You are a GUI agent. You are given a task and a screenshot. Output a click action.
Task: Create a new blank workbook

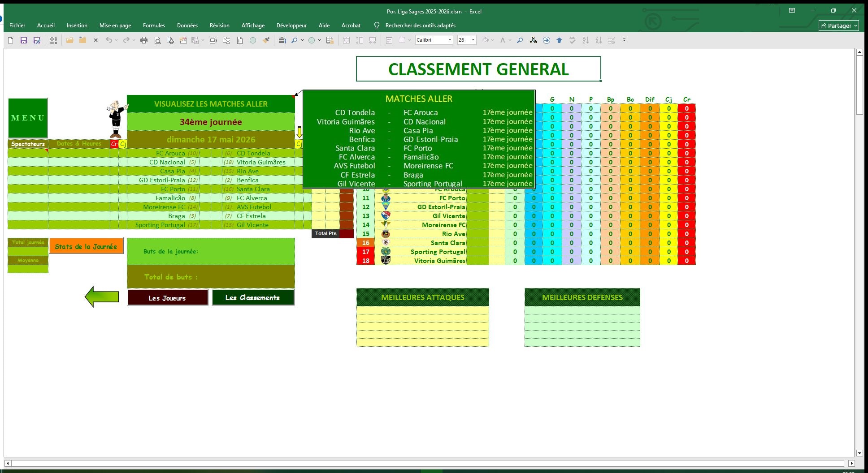(11, 40)
